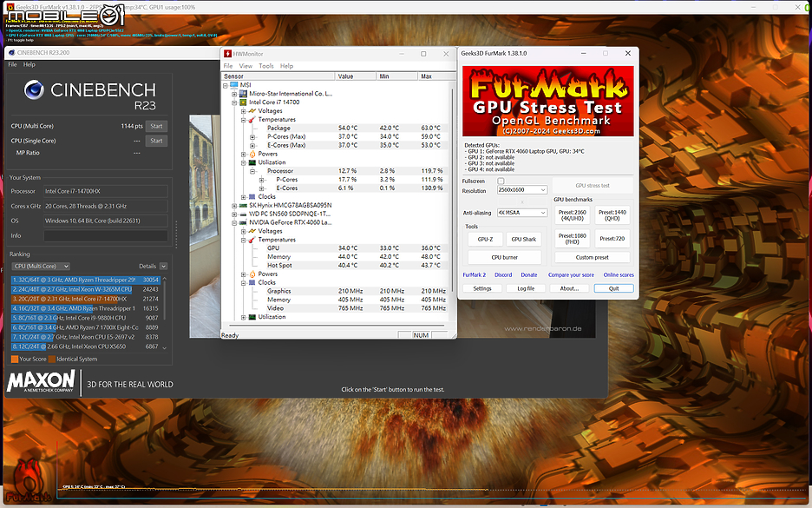The height and width of the screenshot is (508, 812).
Task: Open the Discord link in FurMark
Action: click(x=503, y=275)
